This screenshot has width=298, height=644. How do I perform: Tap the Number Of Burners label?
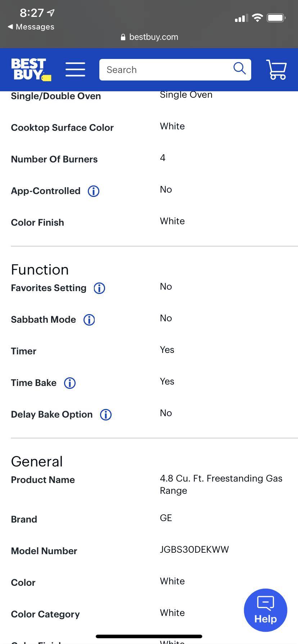54,160
